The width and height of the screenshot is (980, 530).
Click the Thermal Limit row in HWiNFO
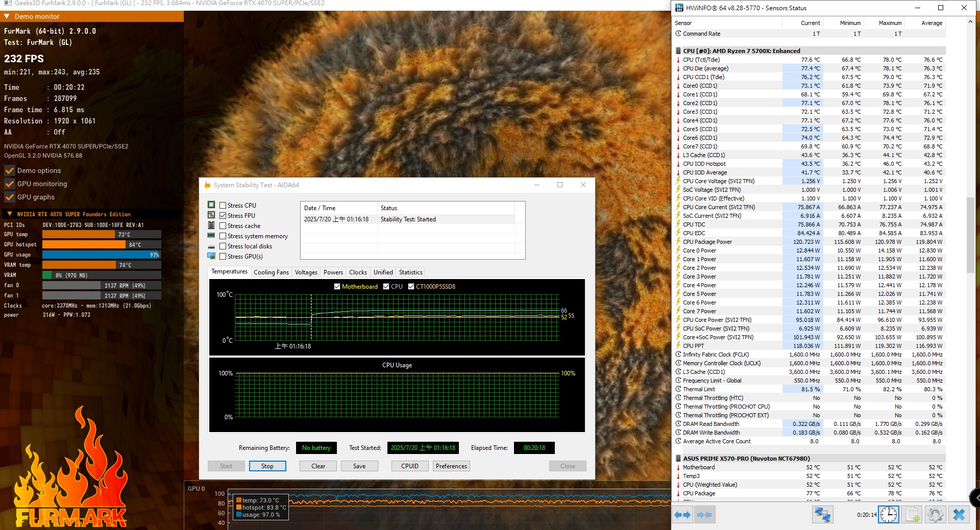point(810,389)
